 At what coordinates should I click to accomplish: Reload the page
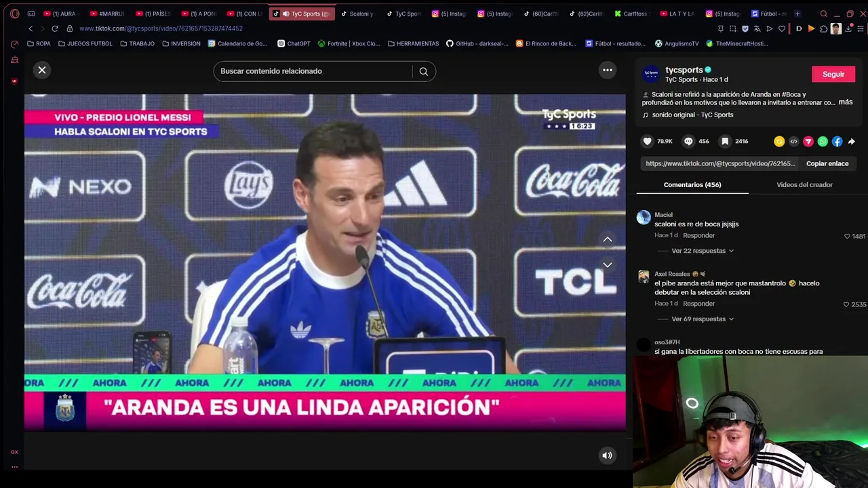coord(55,28)
